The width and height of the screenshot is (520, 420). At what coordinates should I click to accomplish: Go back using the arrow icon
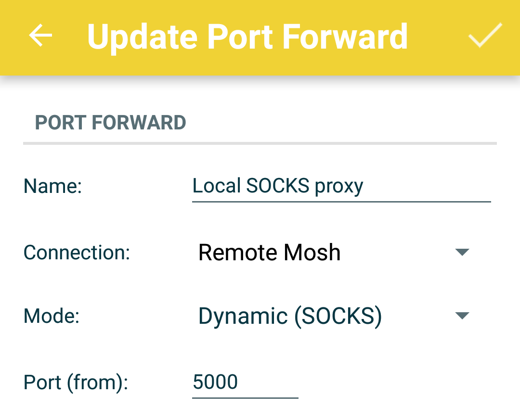(x=40, y=36)
